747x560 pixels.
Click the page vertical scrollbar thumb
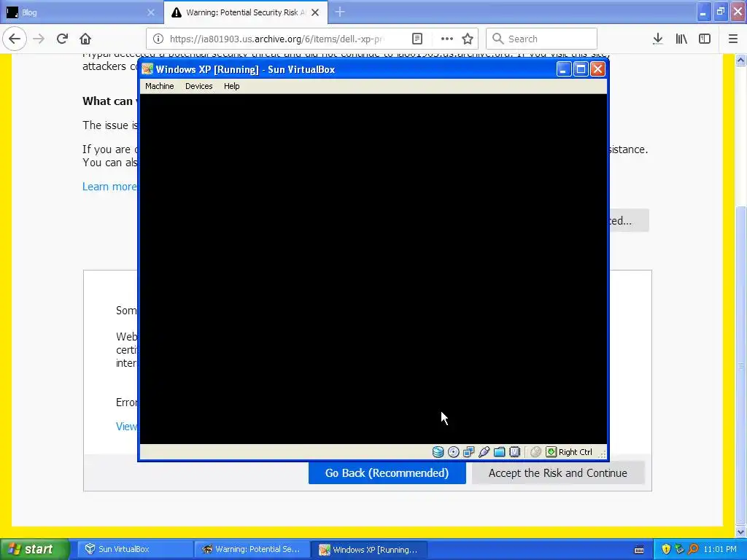740,365
